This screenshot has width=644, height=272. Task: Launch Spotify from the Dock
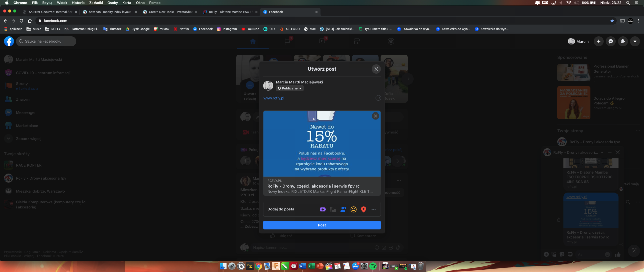coord(373,266)
